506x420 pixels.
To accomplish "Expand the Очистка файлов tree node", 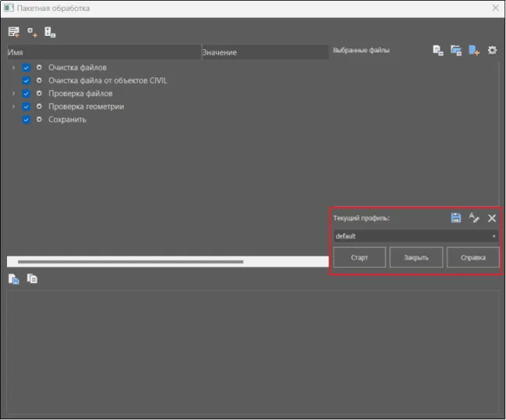I will click(13, 68).
